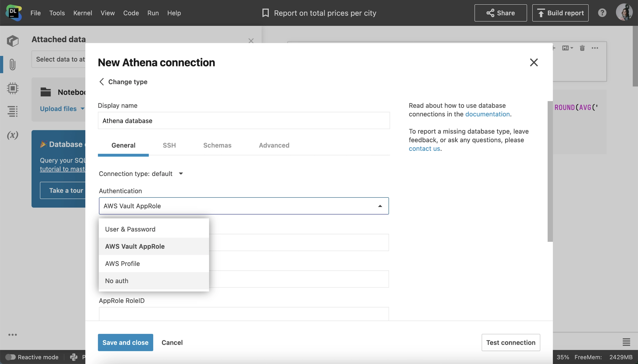This screenshot has height=364, width=638.
Task: Open the Run menu
Action: click(x=153, y=13)
